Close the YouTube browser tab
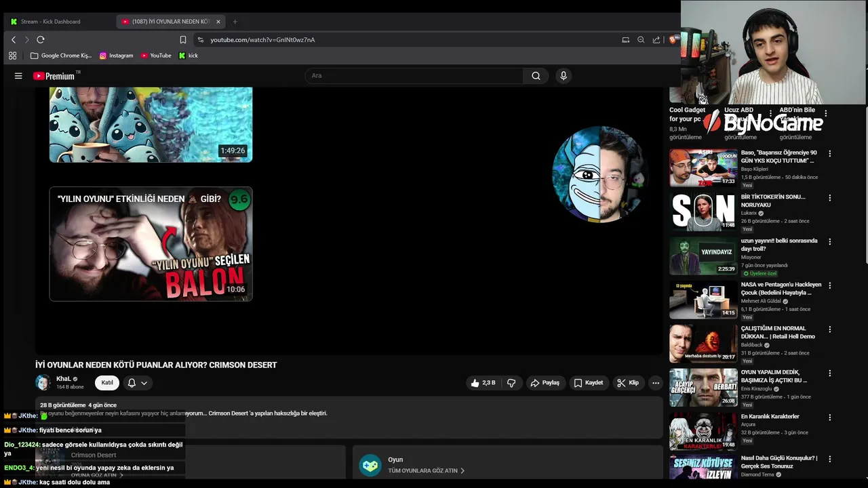868x488 pixels. [x=218, y=22]
